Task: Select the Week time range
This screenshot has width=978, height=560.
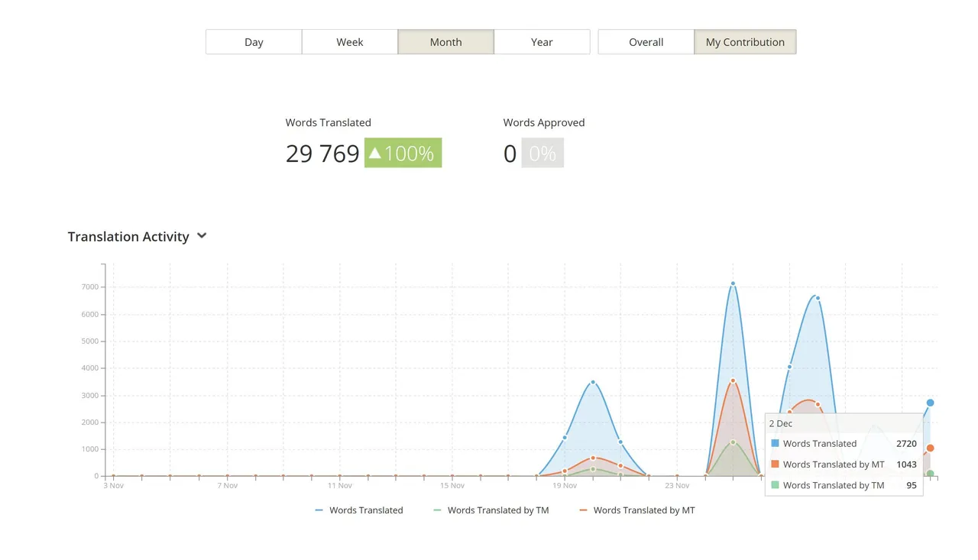Action: click(350, 42)
